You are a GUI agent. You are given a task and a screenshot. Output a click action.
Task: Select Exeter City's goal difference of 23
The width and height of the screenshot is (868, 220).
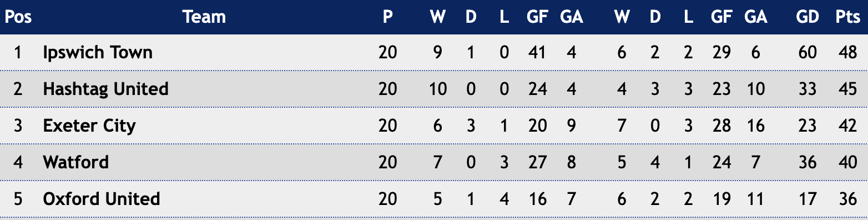(808, 126)
